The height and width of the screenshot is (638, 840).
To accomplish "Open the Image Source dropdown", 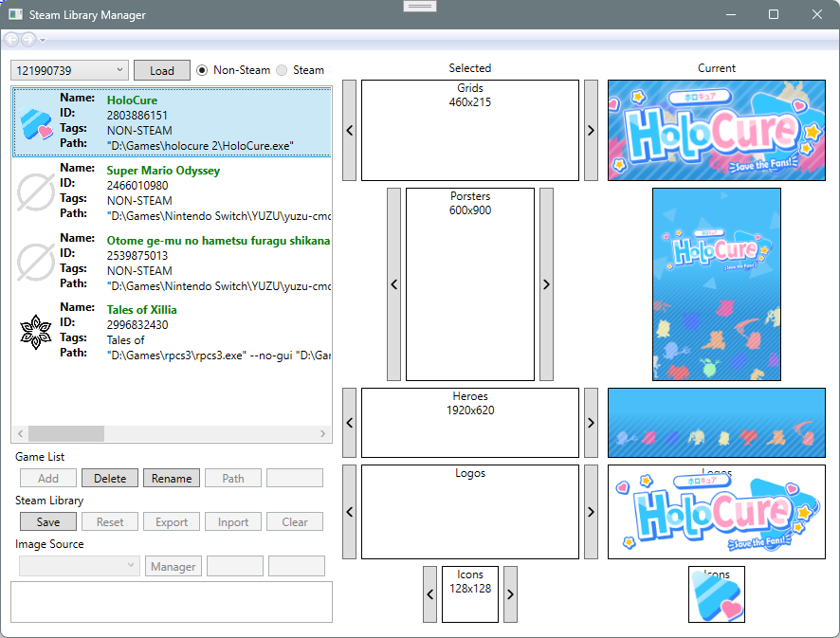I will click(x=80, y=566).
